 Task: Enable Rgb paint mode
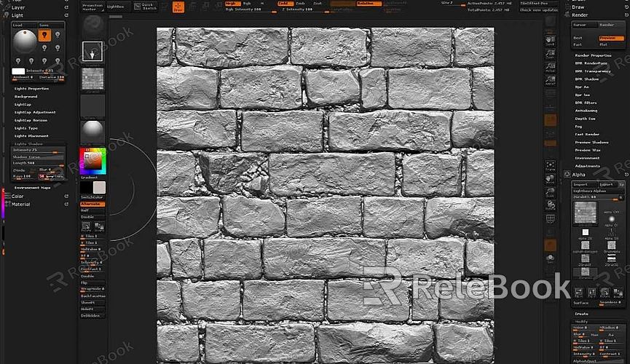click(x=247, y=3)
